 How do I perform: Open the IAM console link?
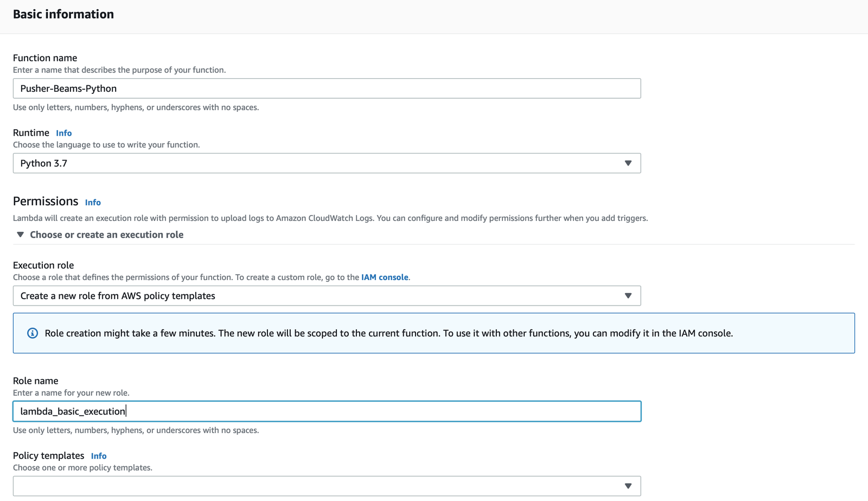click(x=385, y=277)
